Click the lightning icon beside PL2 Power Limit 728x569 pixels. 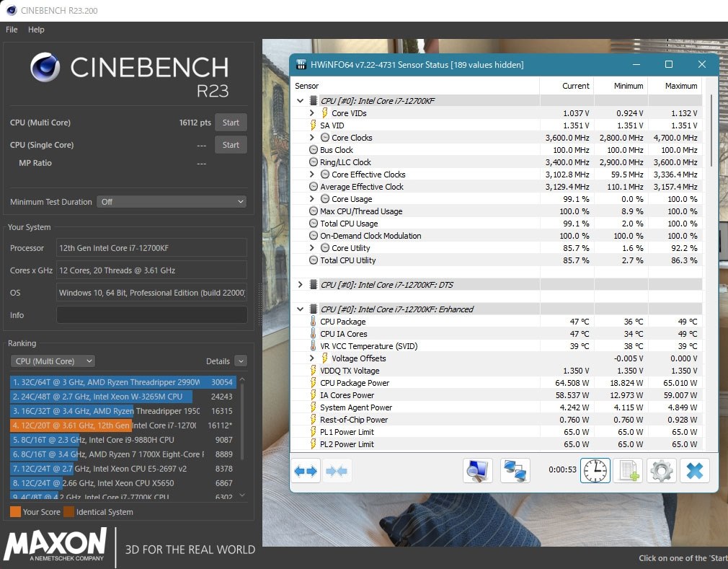314,444
